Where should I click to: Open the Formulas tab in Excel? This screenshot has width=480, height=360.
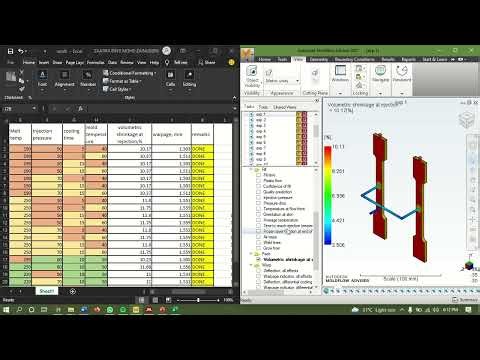point(96,63)
